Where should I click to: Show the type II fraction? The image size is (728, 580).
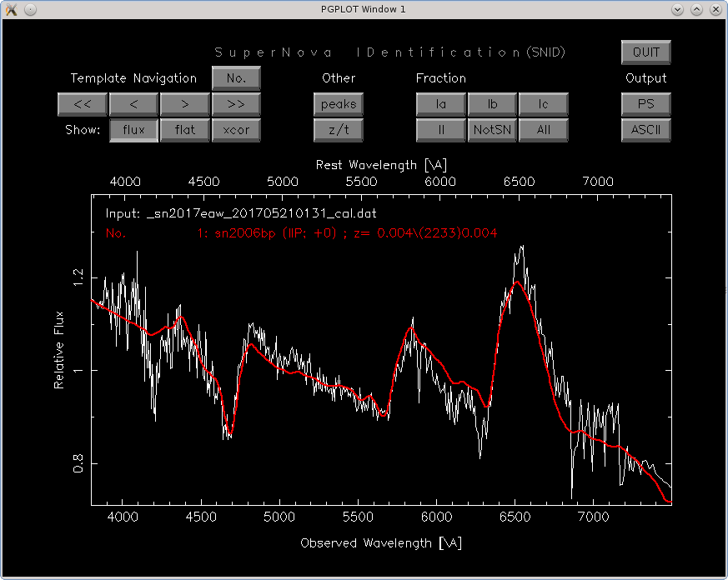click(441, 130)
